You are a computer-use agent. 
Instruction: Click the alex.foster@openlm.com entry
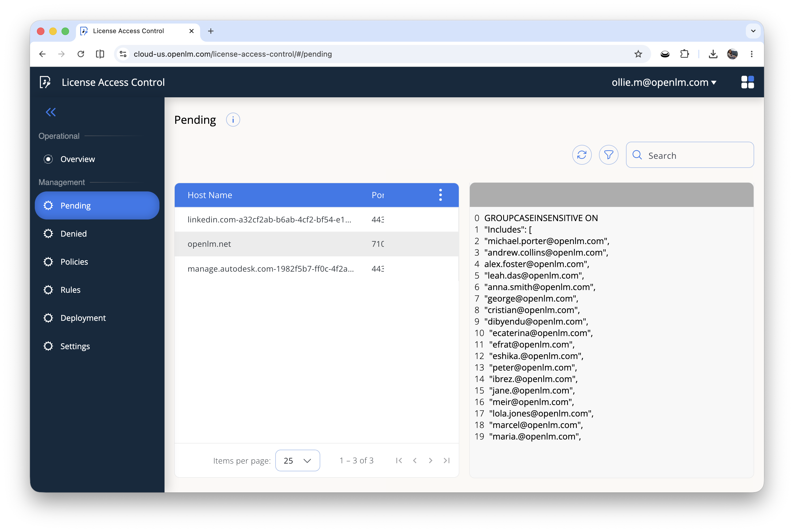coord(536,264)
